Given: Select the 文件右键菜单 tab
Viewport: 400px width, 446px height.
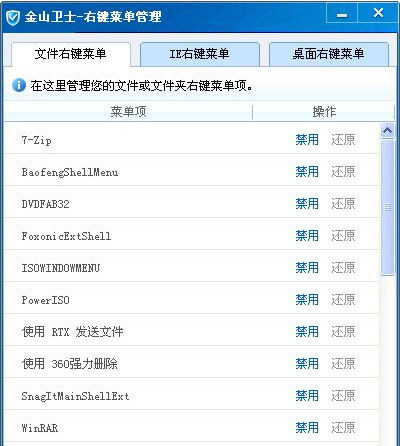Looking at the screenshot, I should pyautogui.click(x=70, y=54).
